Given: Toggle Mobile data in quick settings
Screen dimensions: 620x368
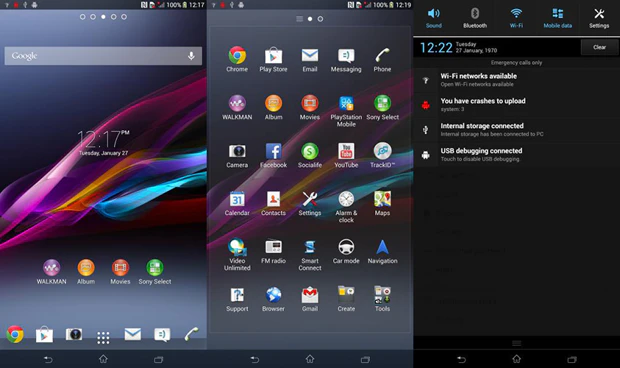Looking at the screenshot, I should click(x=558, y=18).
